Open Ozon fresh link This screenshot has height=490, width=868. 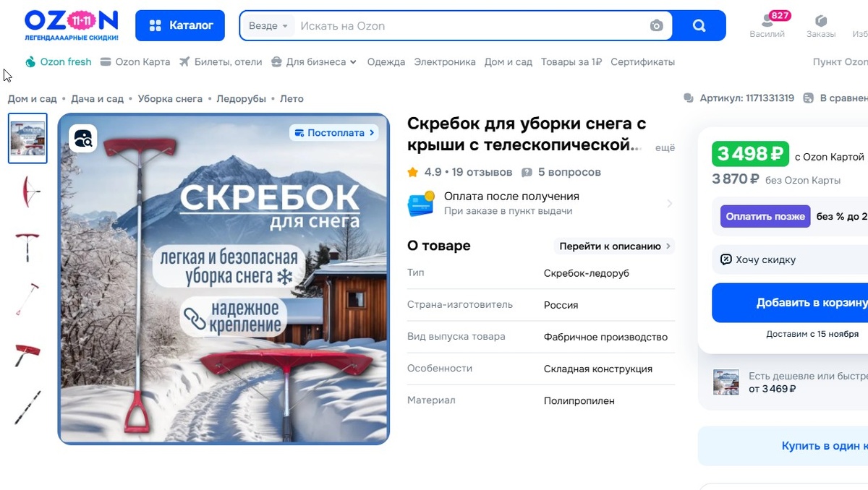[x=59, y=62]
